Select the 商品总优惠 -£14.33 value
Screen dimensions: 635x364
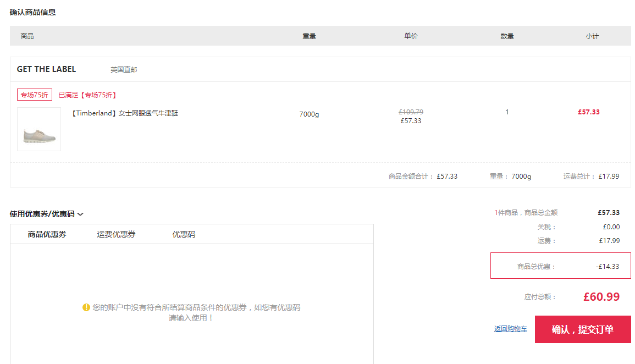[x=608, y=267]
